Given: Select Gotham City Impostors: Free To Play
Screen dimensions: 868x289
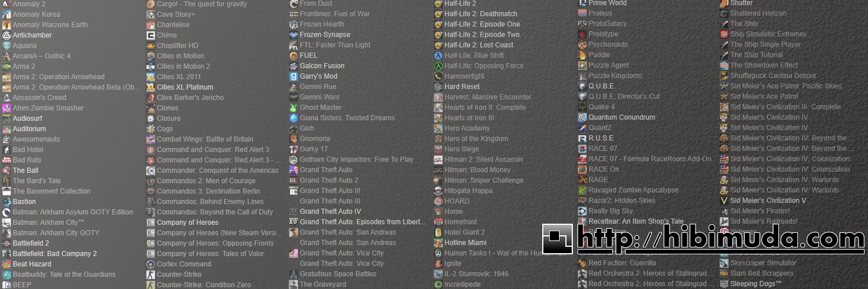Looking at the screenshot, I should coord(356,160).
